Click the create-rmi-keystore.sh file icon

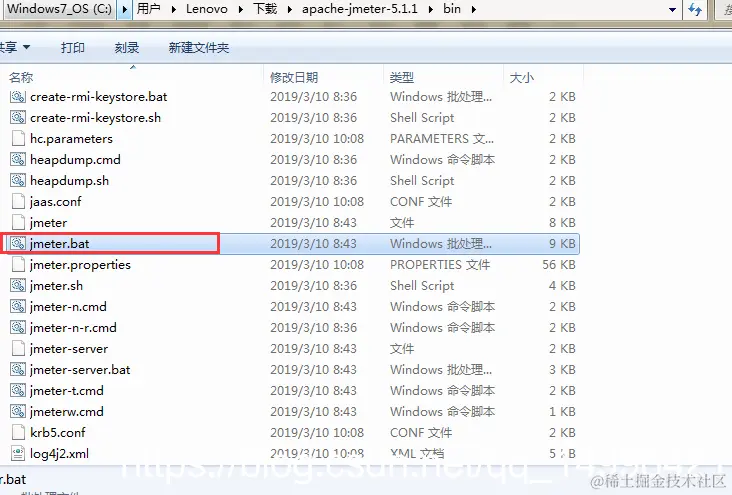click(x=18, y=118)
